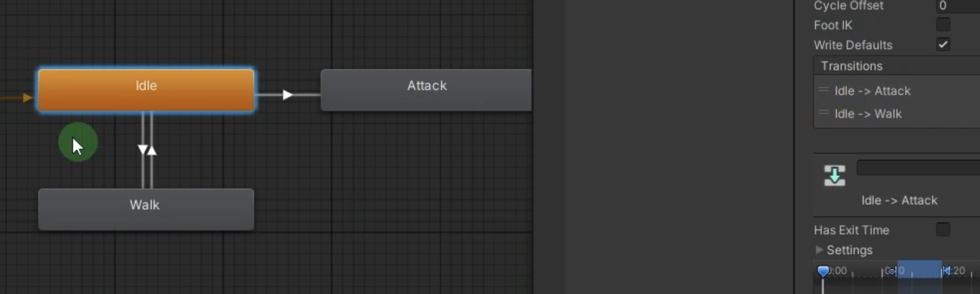Select the Walk state node
This screenshot has height=294, width=980.
tap(146, 209)
